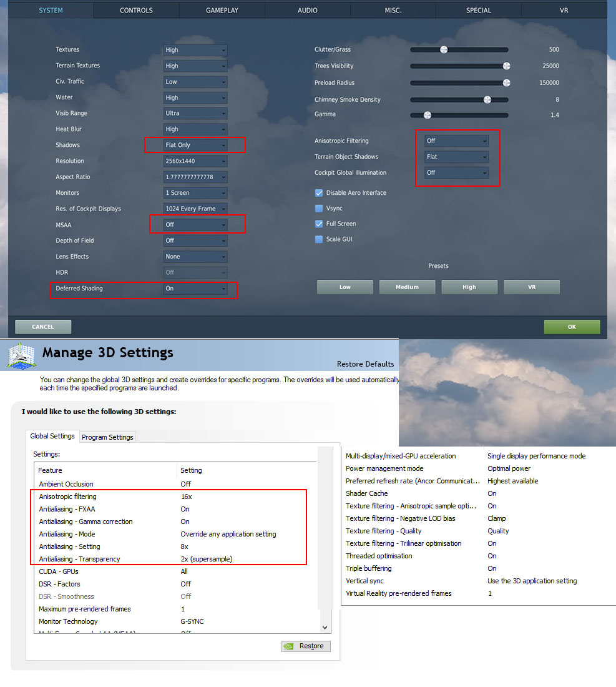Select the Antialiasing - Mode row

[175, 534]
